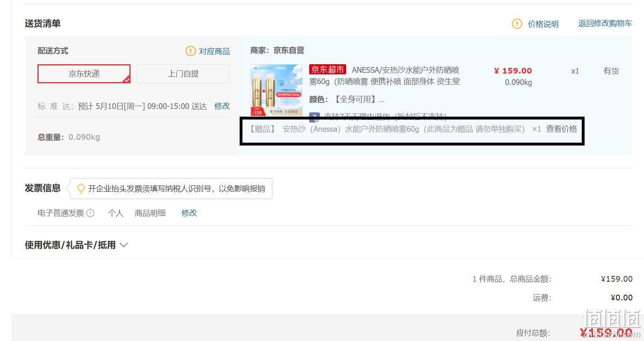View gift price via 查看价格

click(x=561, y=129)
